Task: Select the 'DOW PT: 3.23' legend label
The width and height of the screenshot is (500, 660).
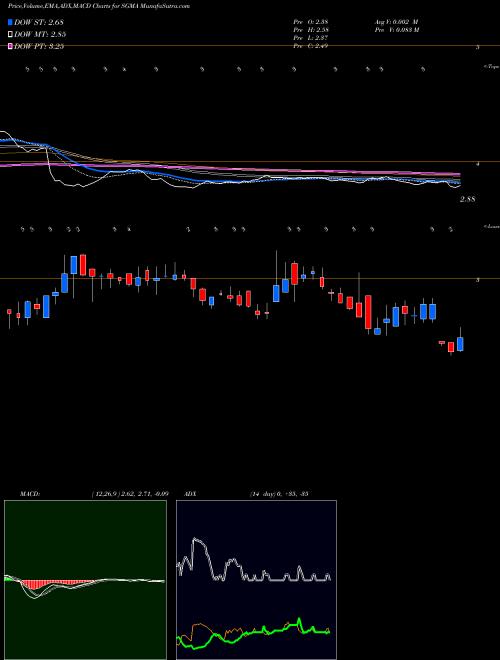Action: (39, 46)
